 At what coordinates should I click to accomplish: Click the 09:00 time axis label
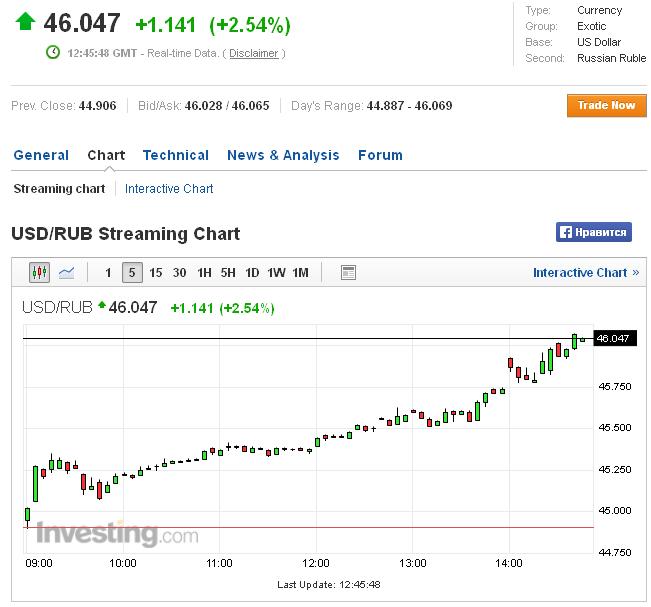tap(39, 563)
